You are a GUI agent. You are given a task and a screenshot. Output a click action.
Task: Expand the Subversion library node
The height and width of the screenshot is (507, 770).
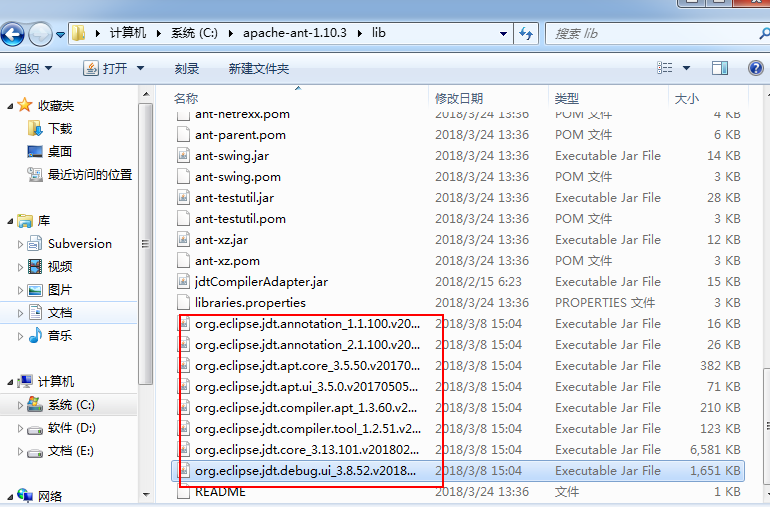point(20,244)
